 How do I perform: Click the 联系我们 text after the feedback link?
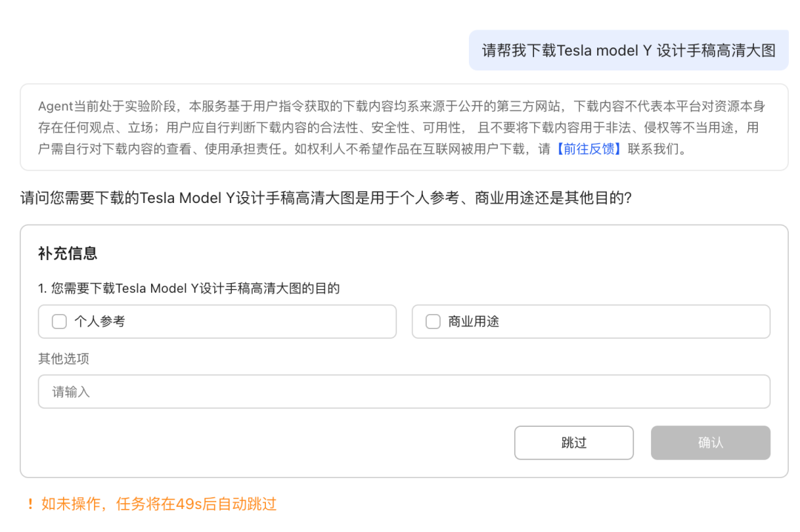click(656, 149)
